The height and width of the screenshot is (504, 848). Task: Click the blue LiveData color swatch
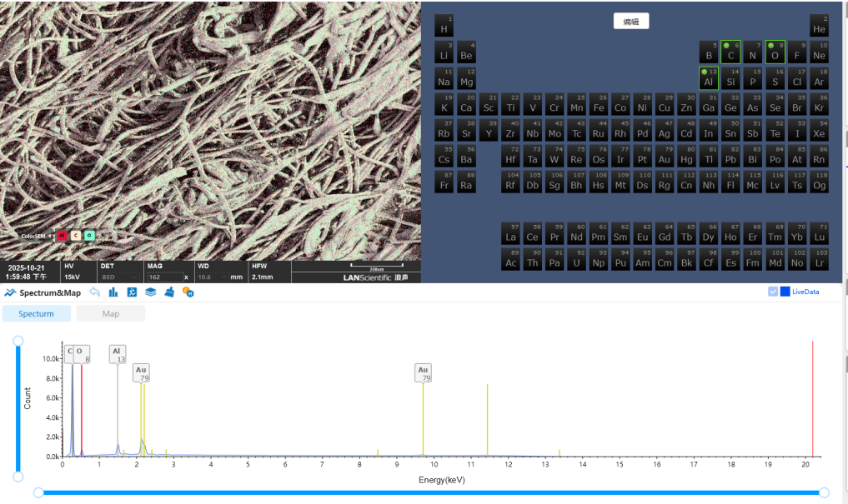(x=785, y=292)
